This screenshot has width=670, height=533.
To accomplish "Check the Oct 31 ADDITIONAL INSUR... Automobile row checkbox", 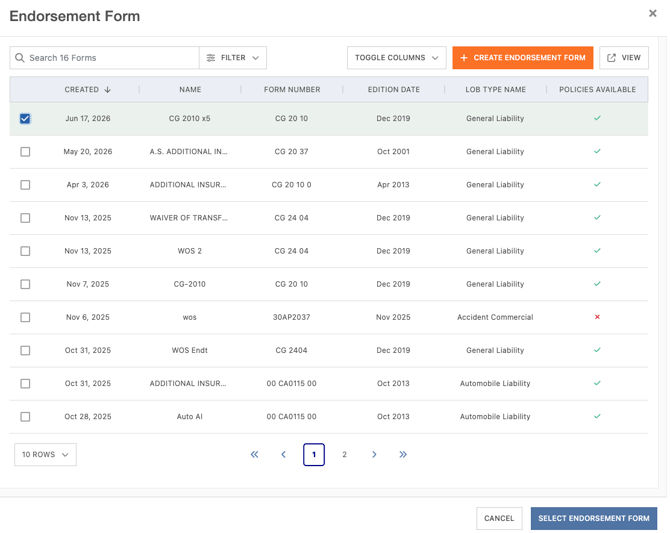I will pyautogui.click(x=25, y=383).
